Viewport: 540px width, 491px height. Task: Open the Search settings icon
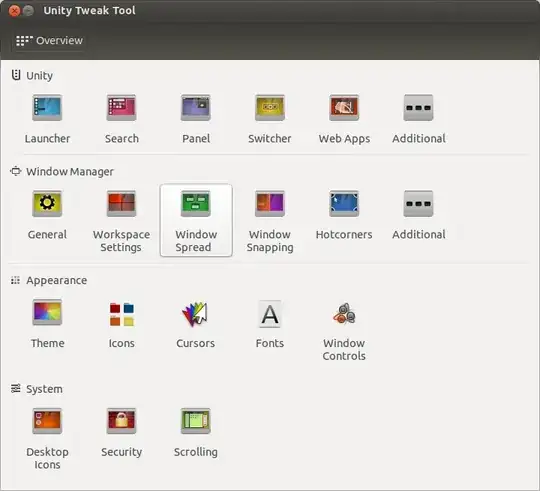[122, 119]
